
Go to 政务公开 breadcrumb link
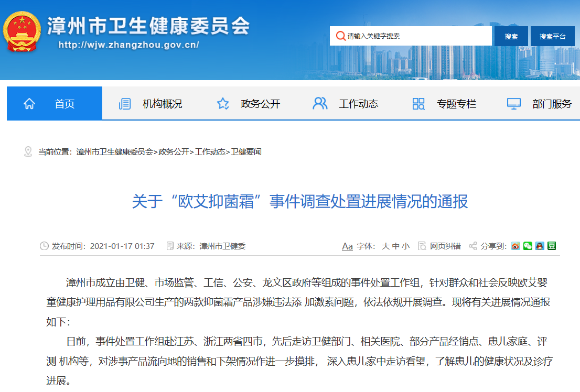click(174, 152)
